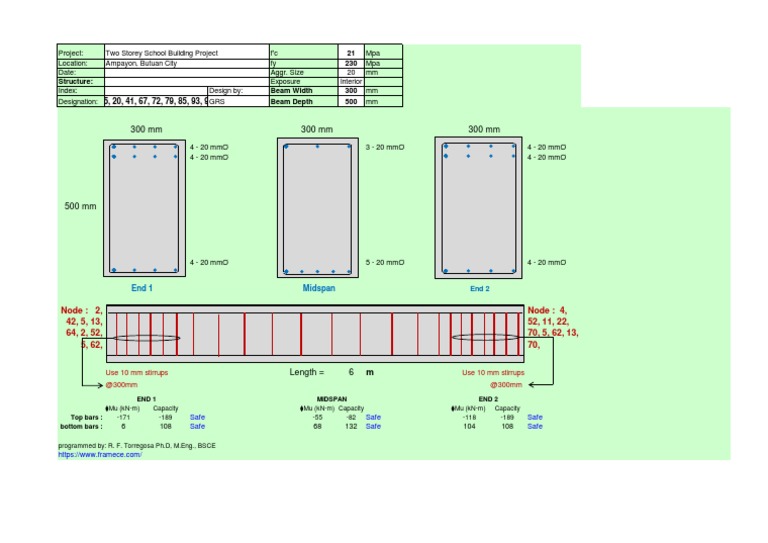
Task: Click right @300mm spacing note
Action: point(506,385)
